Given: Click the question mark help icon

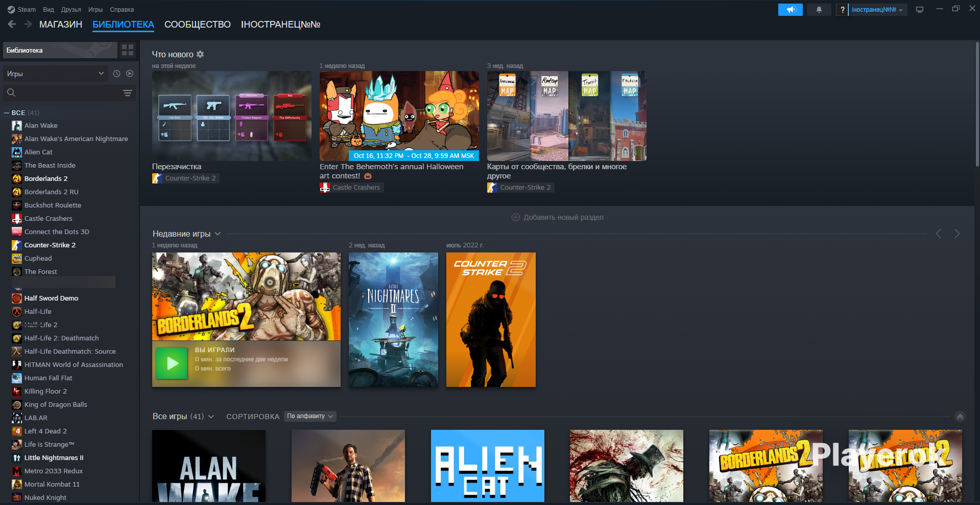Looking at the screenshot, I should (842, 10).
